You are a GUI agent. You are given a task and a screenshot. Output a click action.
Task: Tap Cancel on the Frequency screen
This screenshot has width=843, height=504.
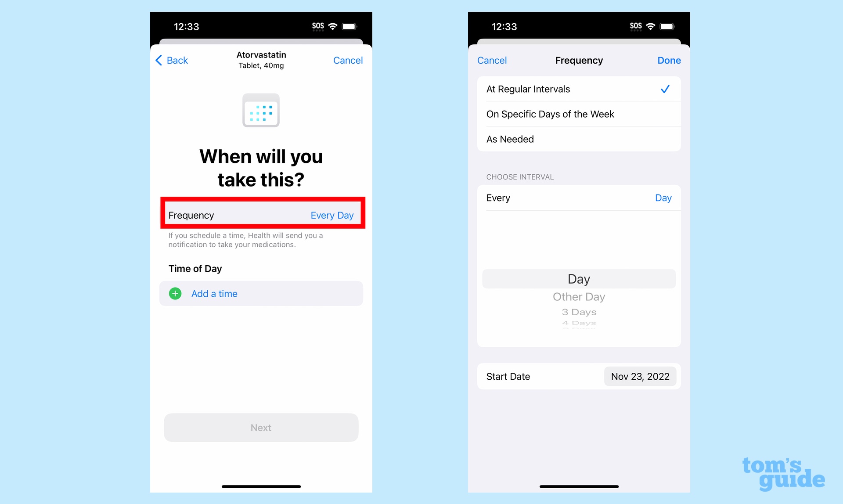pyautogui.click(x=492, y=59)
